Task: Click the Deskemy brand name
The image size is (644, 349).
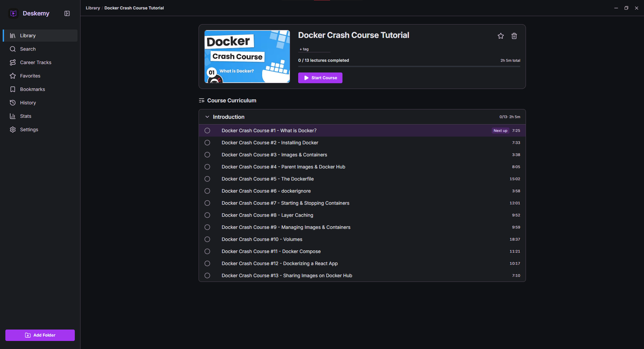Action: click(36, 13)
